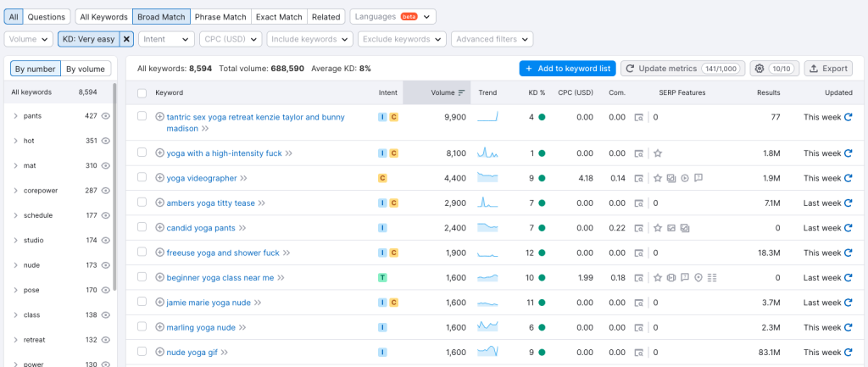Open beginner yoga class near me link
This screenshot has height=367, width=868.
click(x=220, y=278)
